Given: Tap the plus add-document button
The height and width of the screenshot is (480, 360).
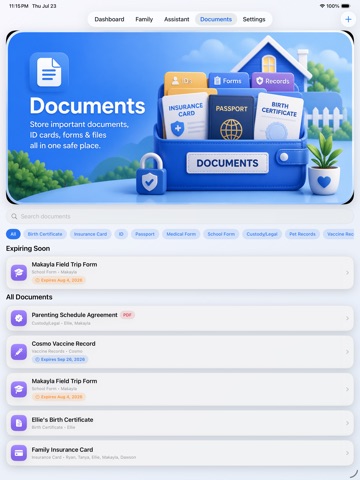Looking at the screenshot, I should pos(348,19).
